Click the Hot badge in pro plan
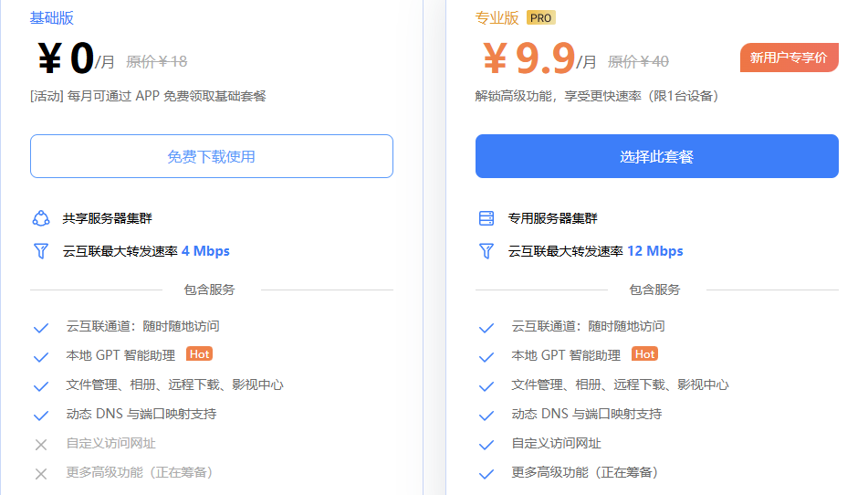 (x=644, y=354)
